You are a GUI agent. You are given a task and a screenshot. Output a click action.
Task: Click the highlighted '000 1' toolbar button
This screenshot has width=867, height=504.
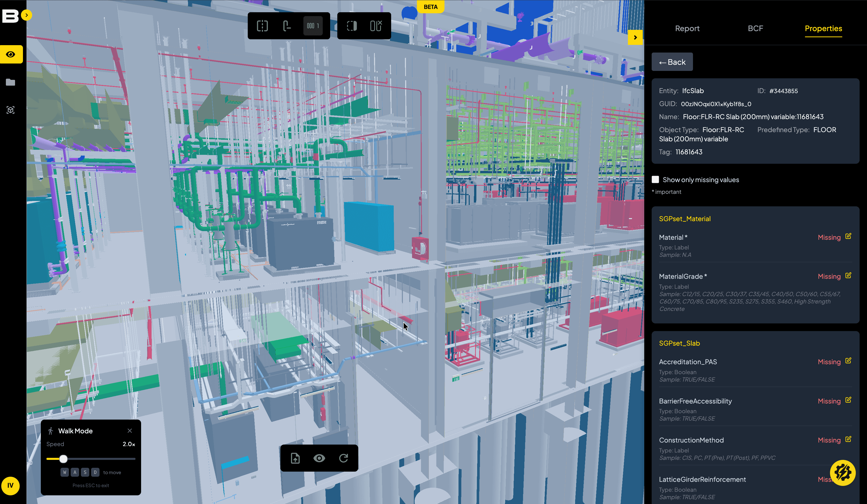click(x=313, y=26)
